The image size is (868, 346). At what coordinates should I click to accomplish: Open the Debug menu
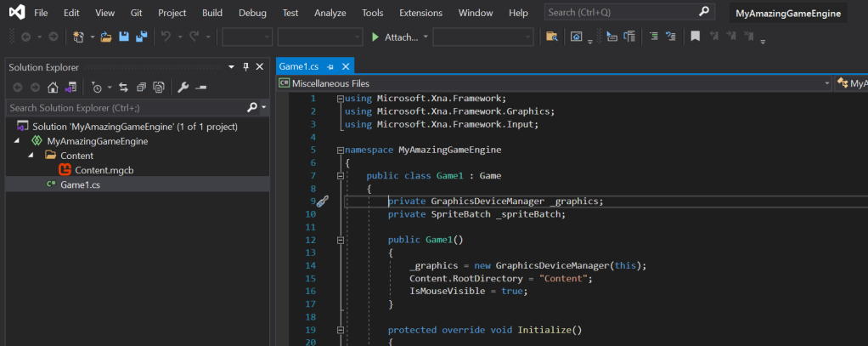click(252, 13)
